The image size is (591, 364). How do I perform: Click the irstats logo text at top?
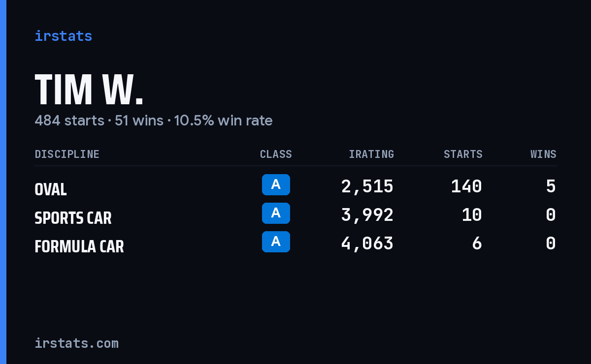click(x=63, y=36)
